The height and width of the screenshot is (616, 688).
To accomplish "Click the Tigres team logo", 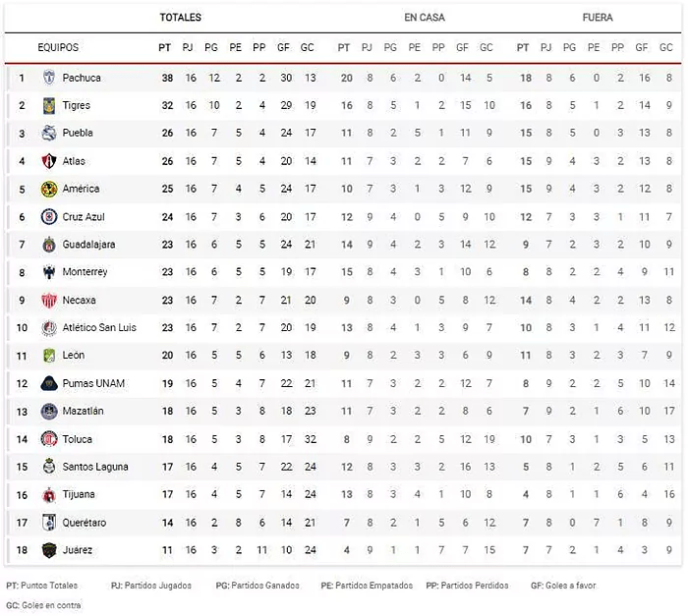I will (x=48, y=105).
